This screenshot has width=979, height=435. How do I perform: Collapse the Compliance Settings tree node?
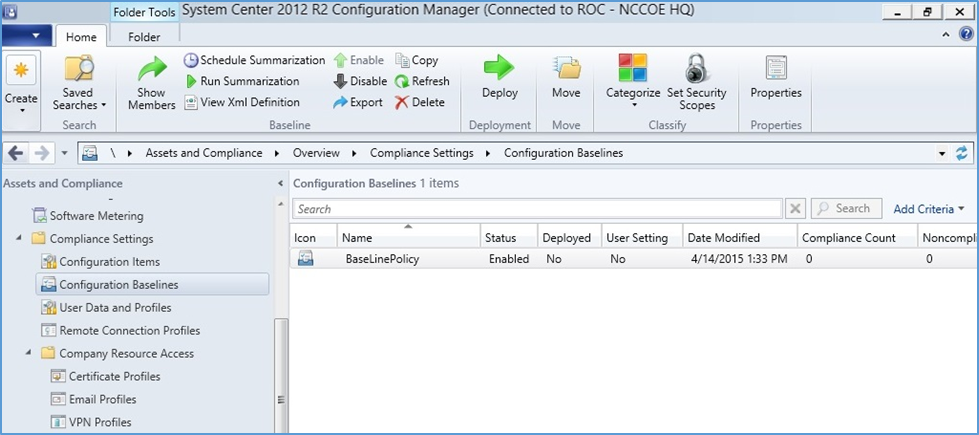21,238
